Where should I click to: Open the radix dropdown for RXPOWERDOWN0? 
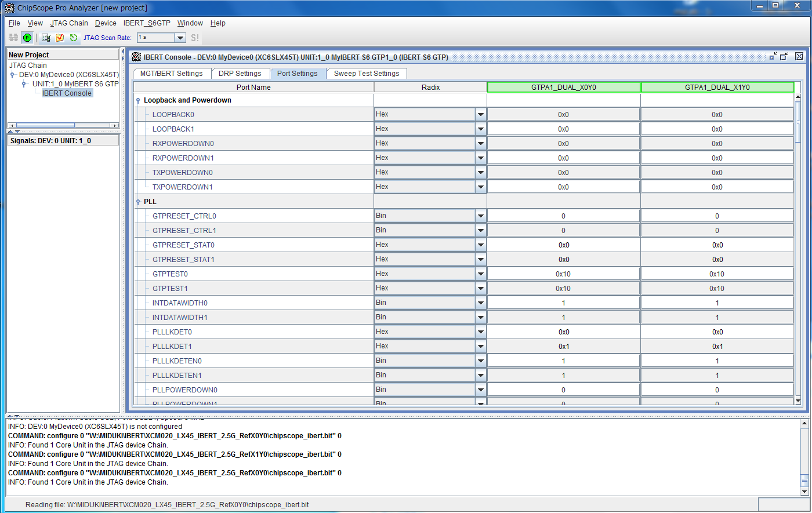point(481,143)
